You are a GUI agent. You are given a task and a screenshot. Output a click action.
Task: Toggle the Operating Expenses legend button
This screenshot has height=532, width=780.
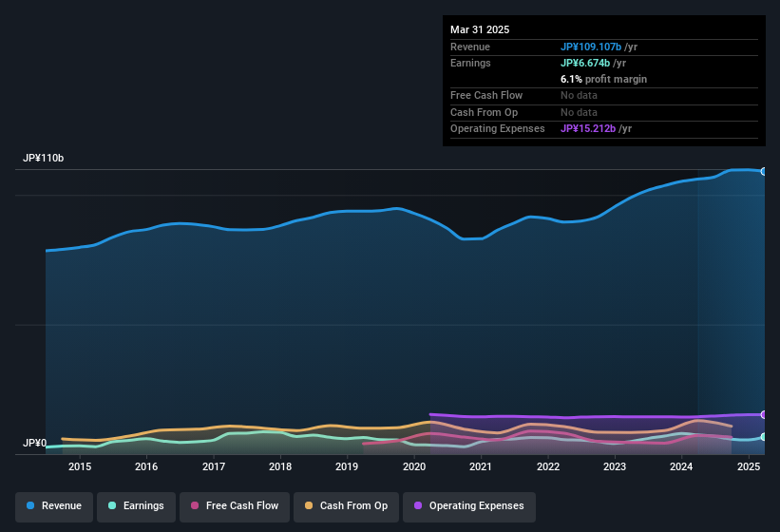(x=469, y=506)
